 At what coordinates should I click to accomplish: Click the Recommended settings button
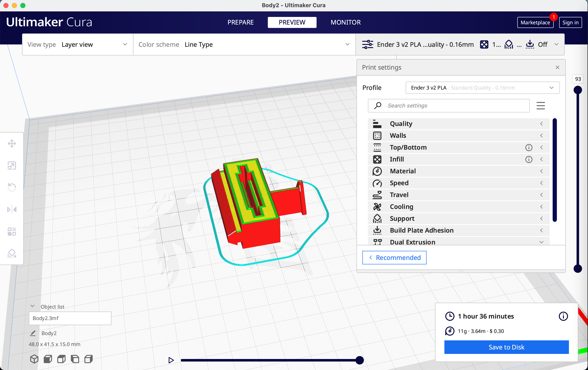click(x=394, y=257)
